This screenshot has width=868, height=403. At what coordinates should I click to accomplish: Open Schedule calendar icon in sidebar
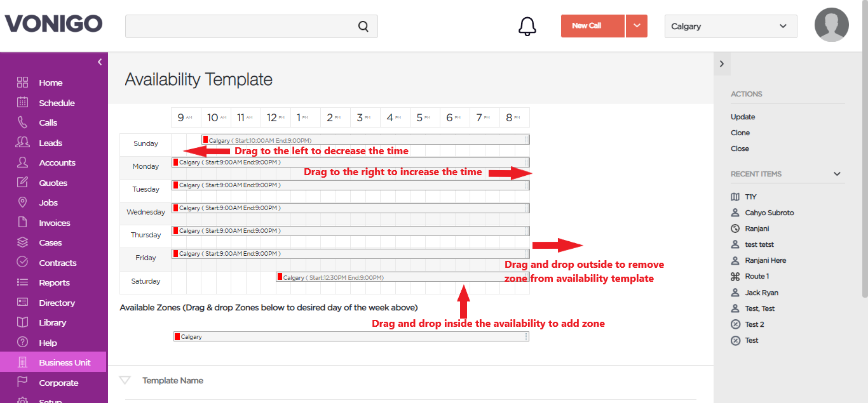point(23,102)
